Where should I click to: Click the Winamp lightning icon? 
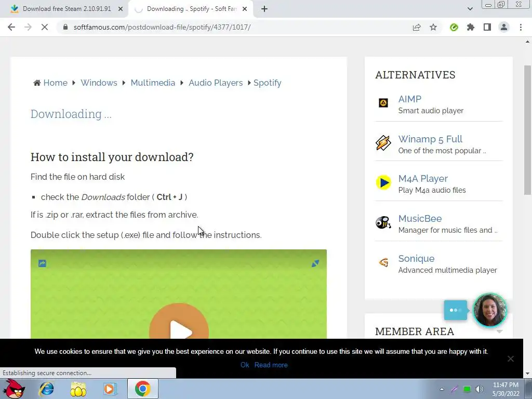pos(383,142)
